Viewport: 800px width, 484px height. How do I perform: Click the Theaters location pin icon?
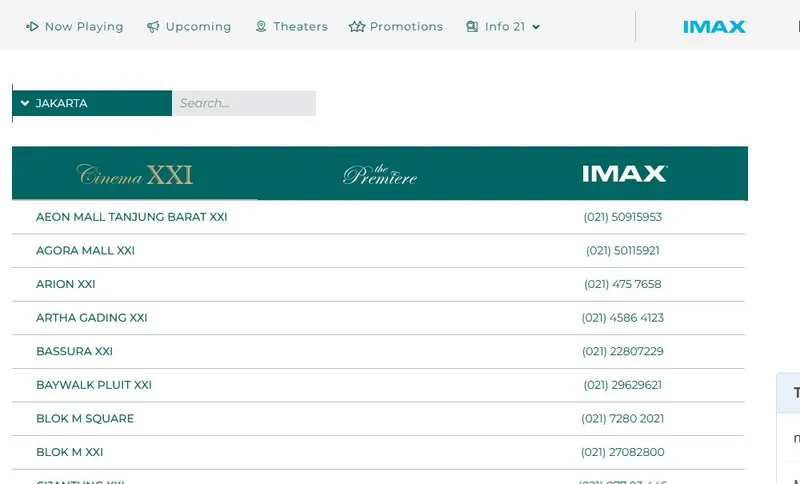coord(261,27)
